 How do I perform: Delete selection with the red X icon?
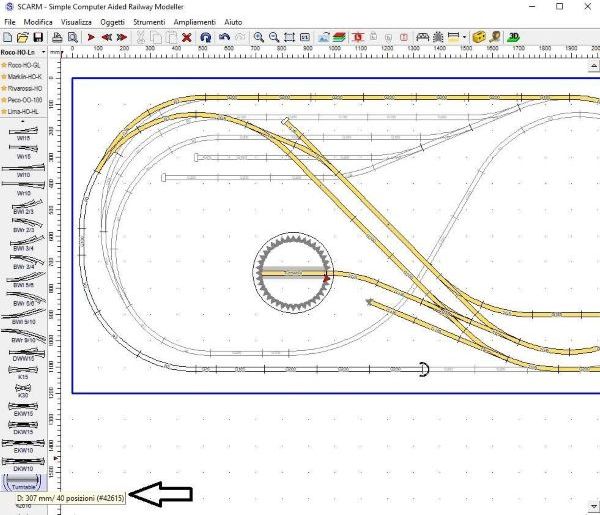tap(187, 37)
